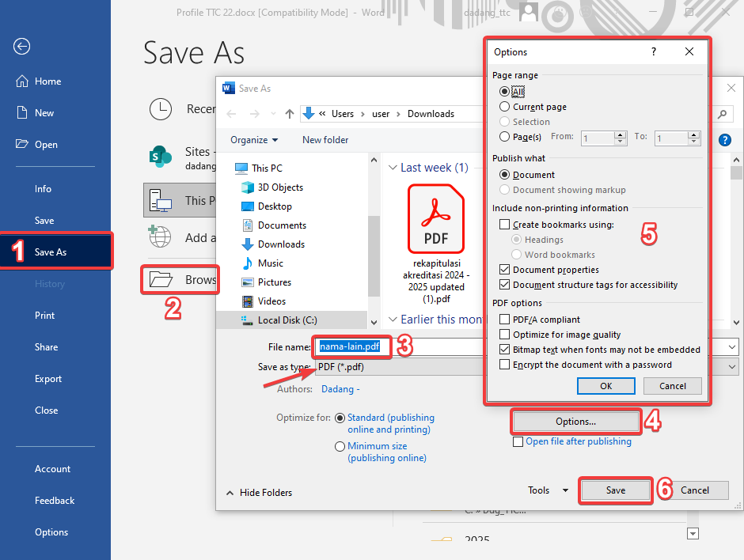Open the Downloads folder in navigation pane
The width and height of the screenshot is (744, 560).
pyautogui.click(x=280, y=244)
